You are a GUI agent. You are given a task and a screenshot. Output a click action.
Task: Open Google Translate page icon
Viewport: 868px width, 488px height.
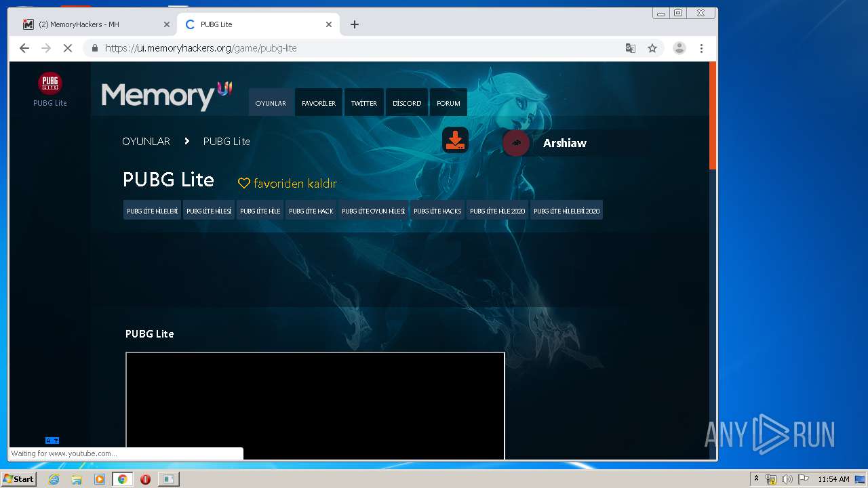631,48
